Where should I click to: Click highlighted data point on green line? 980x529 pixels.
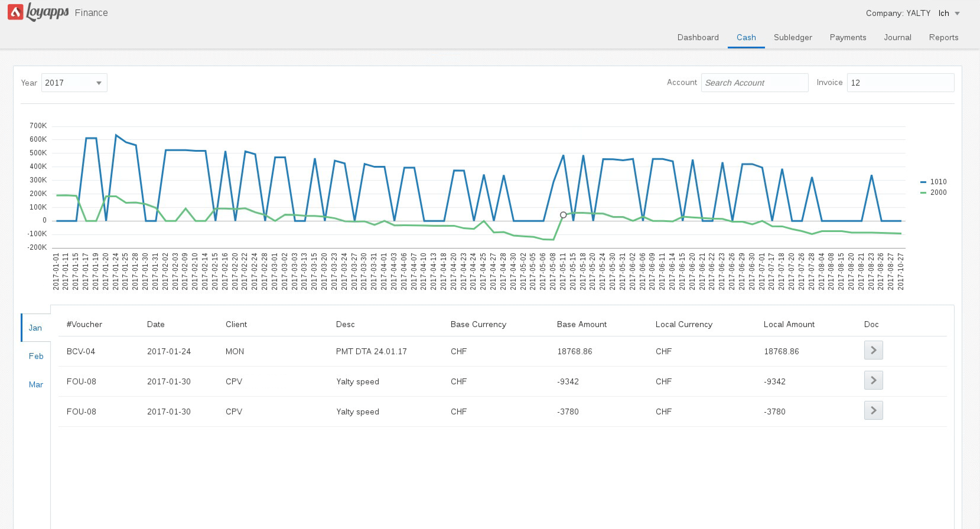click(563, 215)
